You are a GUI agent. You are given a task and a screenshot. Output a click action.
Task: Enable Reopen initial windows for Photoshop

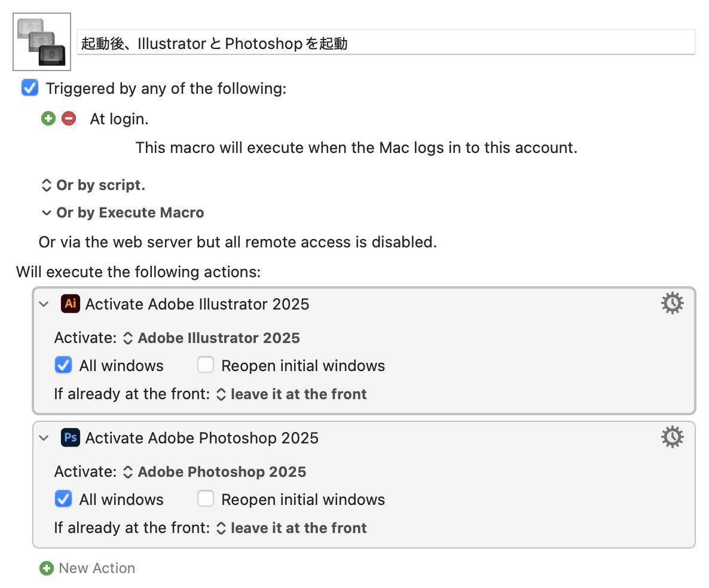[x=206, y=498]
